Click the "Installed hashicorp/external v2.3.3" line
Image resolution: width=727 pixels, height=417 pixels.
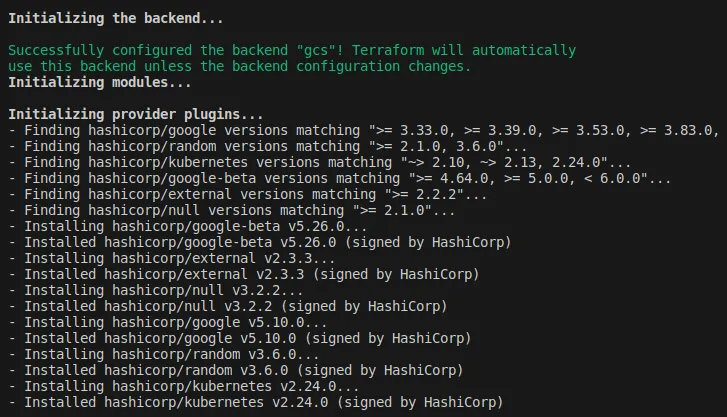pyautogui.click(x=244, y=275)
